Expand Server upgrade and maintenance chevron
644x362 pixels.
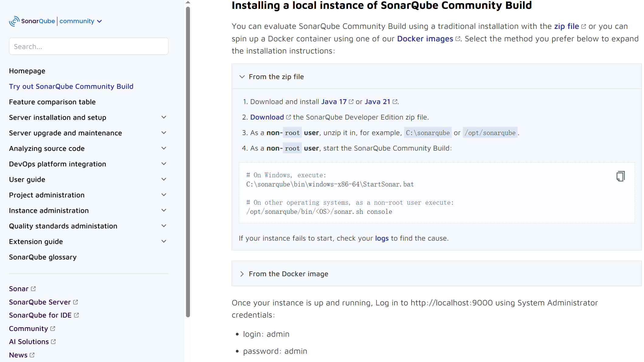click(x=164, y=133)
